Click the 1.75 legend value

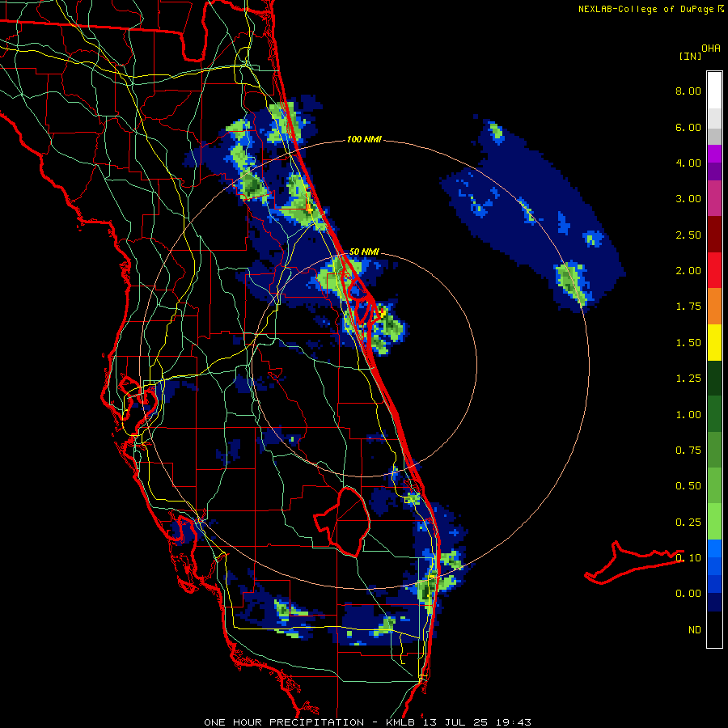(688, 307)
